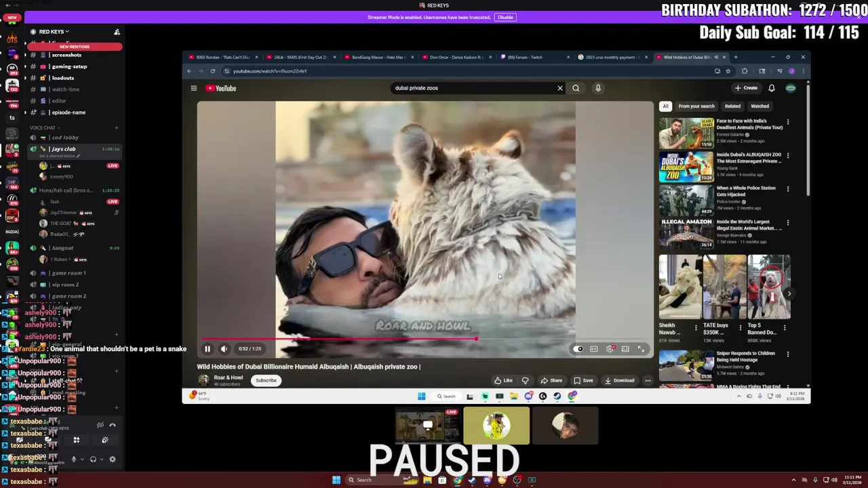The width and height of the screenshot is (868, 488).
Task: Open the YouTube account avatar menu
Action: [x=791, y=88]
